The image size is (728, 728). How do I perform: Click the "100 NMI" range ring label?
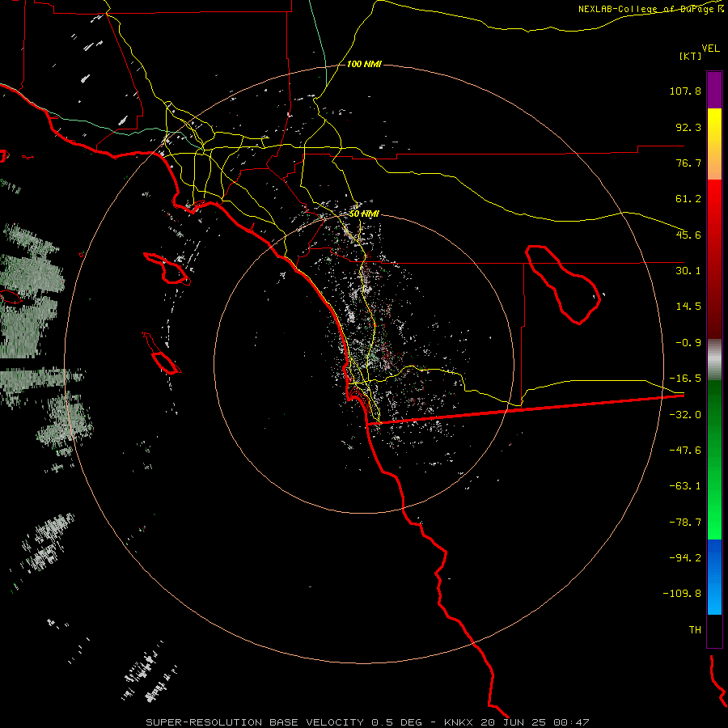[364, 64]
